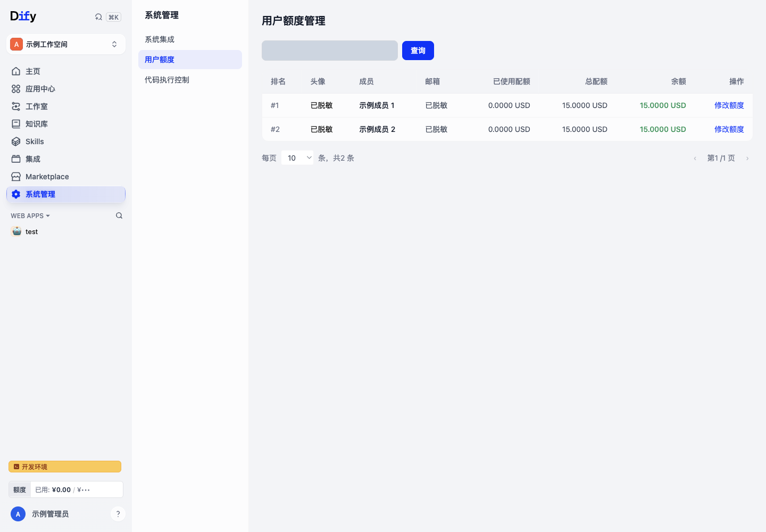Open Marketplace from the sidebar
The height and width of the screenshot is (532, 766).
point(66,177)
